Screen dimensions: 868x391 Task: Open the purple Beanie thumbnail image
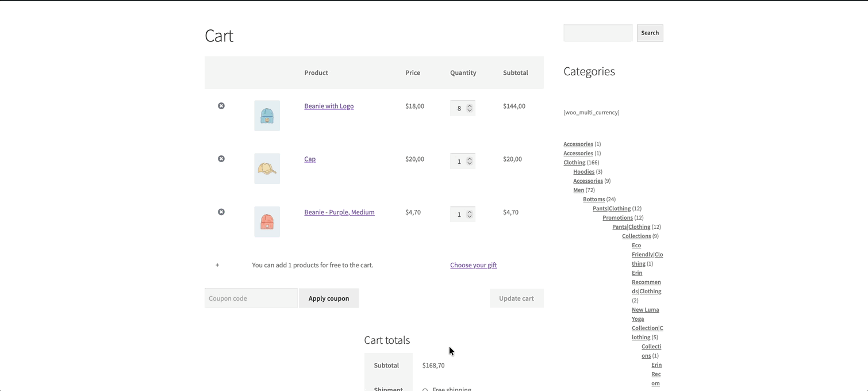[x=267, y=222]
